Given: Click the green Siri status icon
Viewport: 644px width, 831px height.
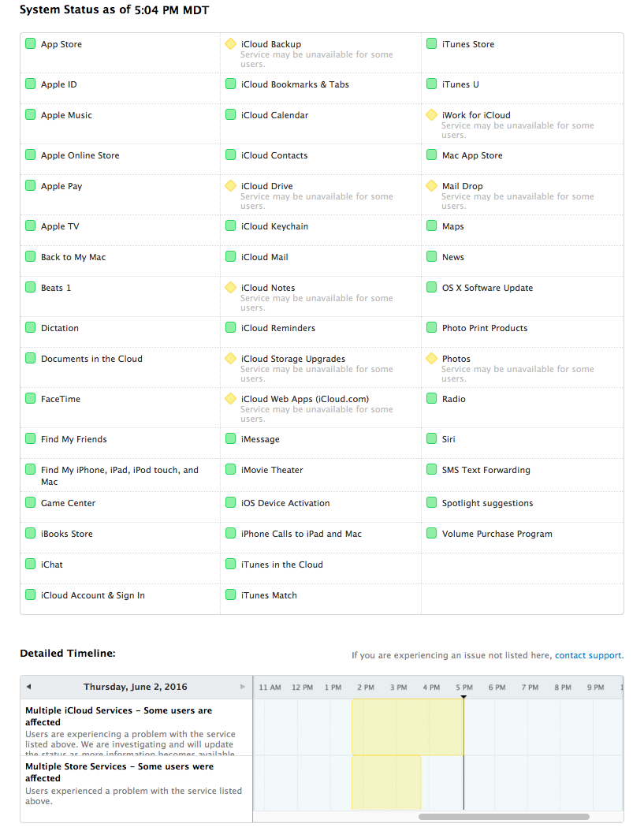Looking at the screenshot, I should [431, 439].
